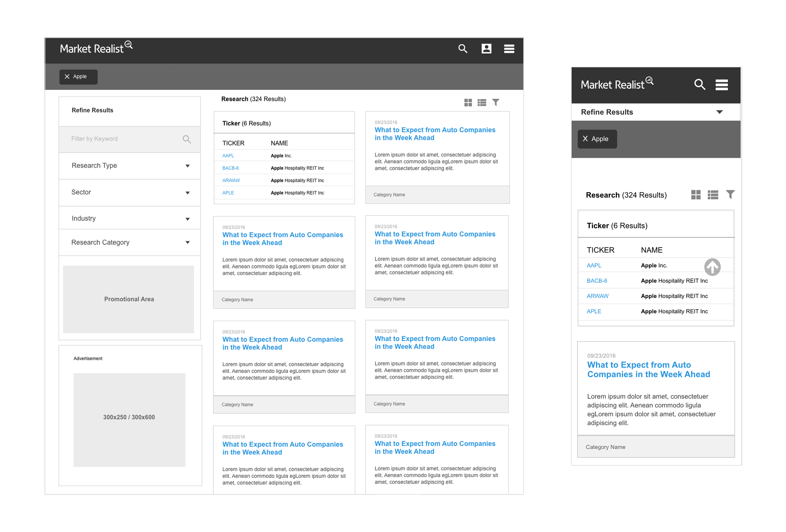Expand the Industry dropdown
Screen dimensions: 786x532
[130, 218]
